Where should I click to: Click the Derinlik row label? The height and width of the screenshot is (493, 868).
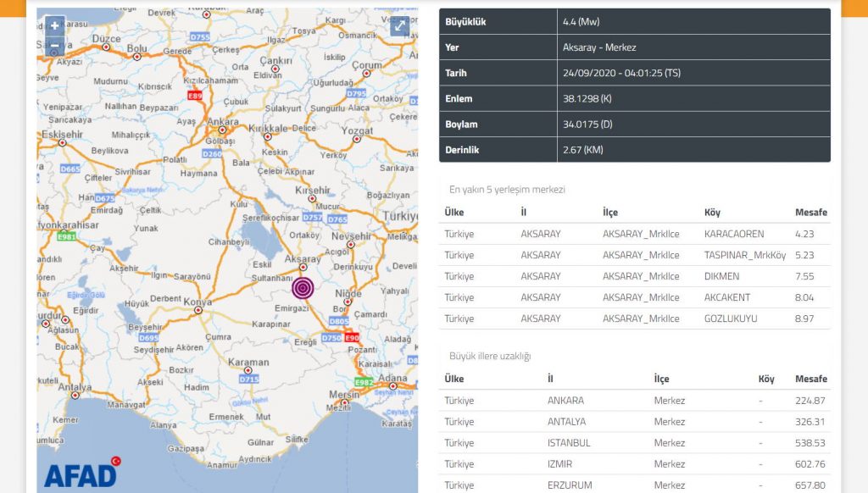(x=462, y=149)
